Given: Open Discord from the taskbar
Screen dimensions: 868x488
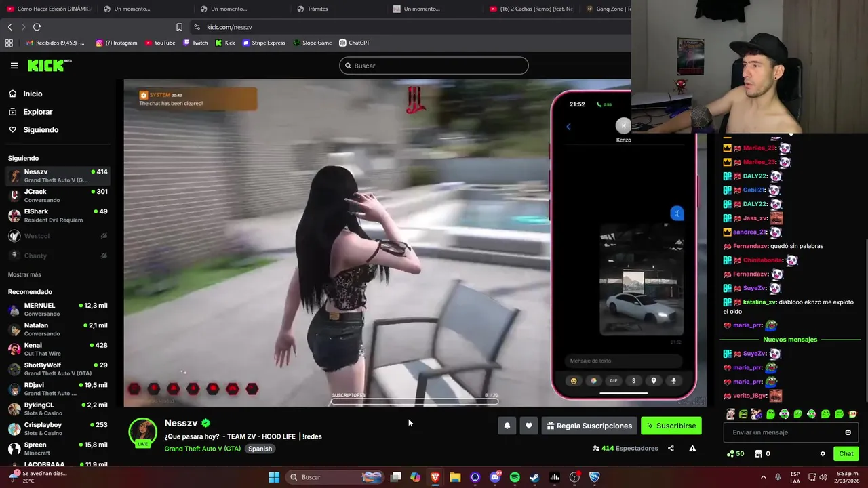Looking at the screenshot, I should [x=495, y=477].
